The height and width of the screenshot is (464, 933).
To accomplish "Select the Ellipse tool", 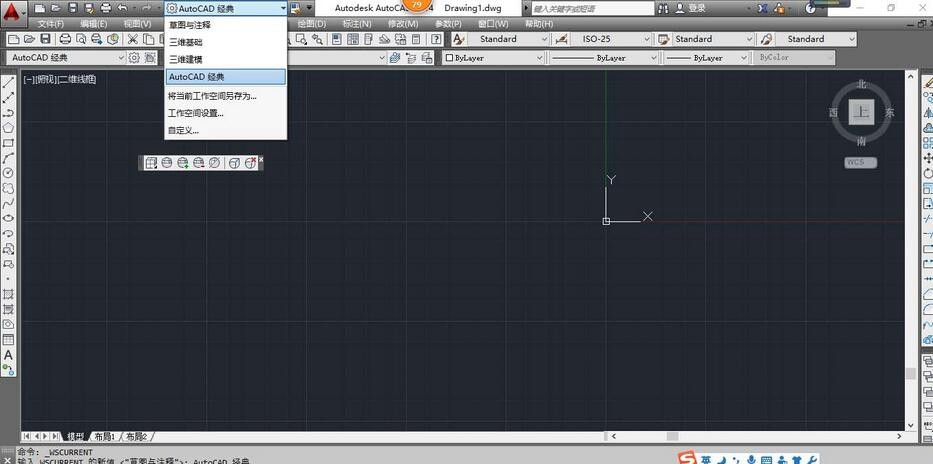I will tap(8, 218).
